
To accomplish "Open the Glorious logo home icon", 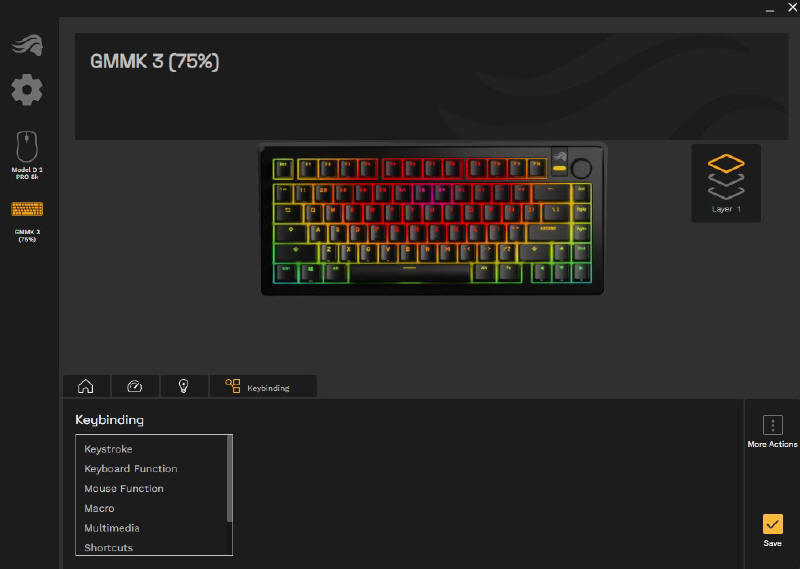I will coord(27,45).
